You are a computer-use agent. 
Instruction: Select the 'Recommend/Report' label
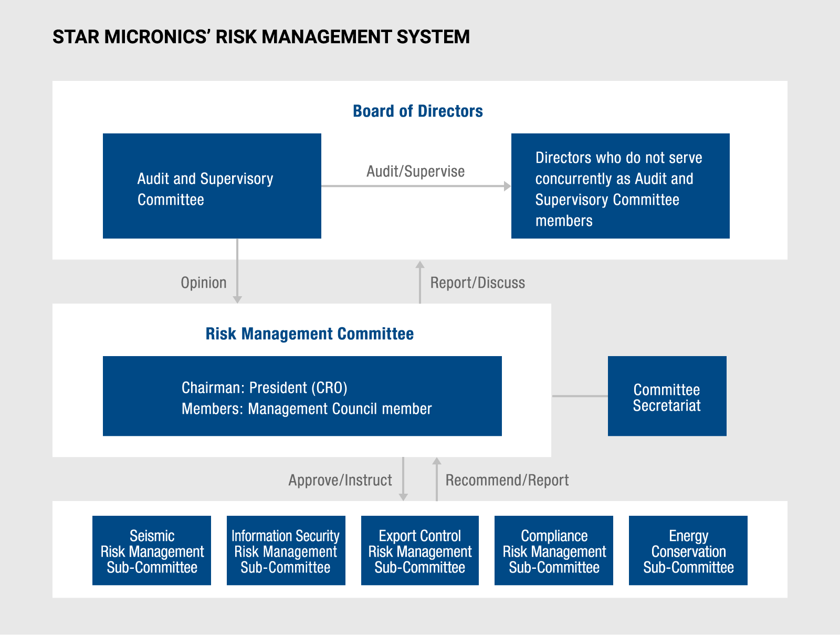click(507, 480)
